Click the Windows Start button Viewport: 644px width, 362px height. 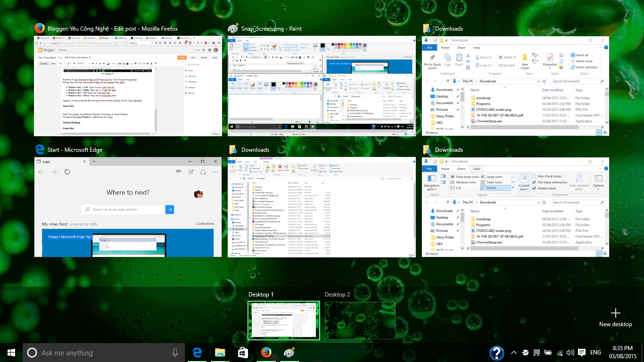point(11,353)
